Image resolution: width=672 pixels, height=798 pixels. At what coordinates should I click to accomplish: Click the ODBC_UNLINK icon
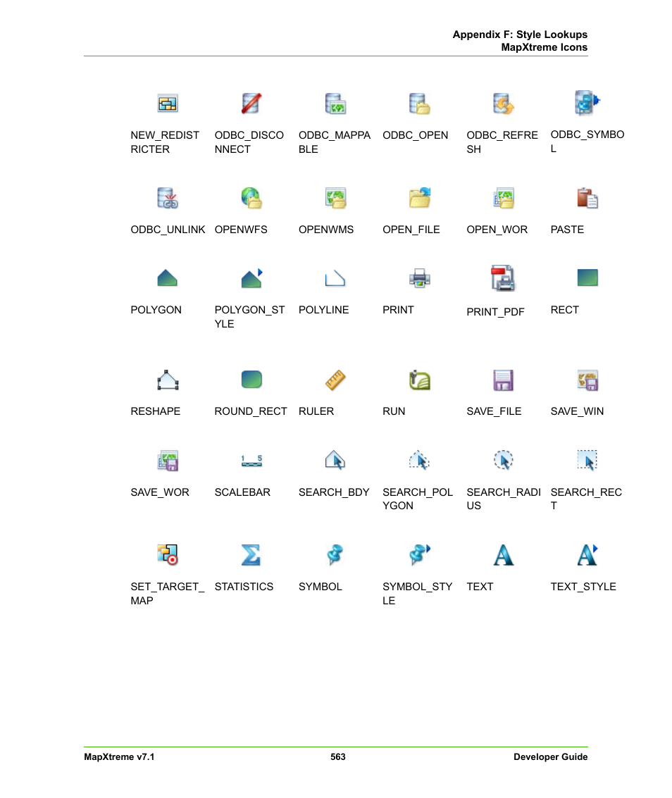pos(168,198)
